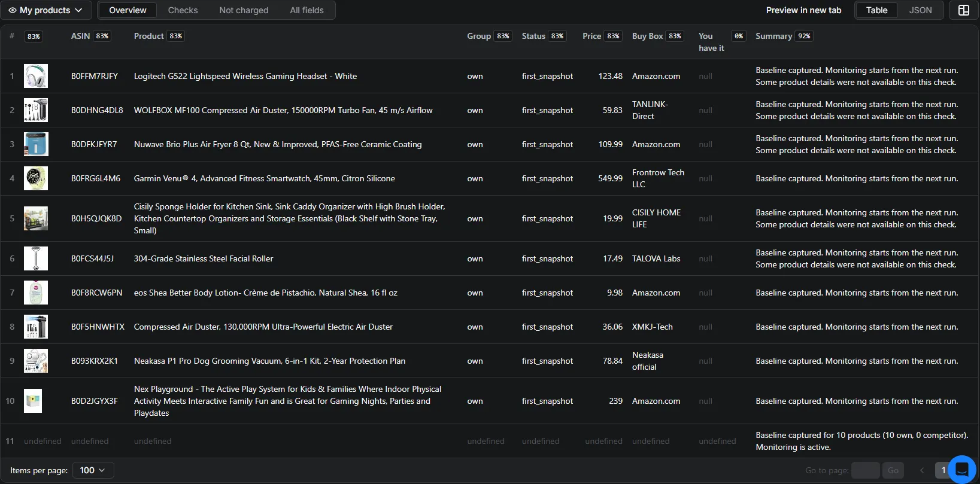Select ASIN B093KRX2K1 cell
The width and height of the screenshot is (980, 484).
(x=95, y=361)
